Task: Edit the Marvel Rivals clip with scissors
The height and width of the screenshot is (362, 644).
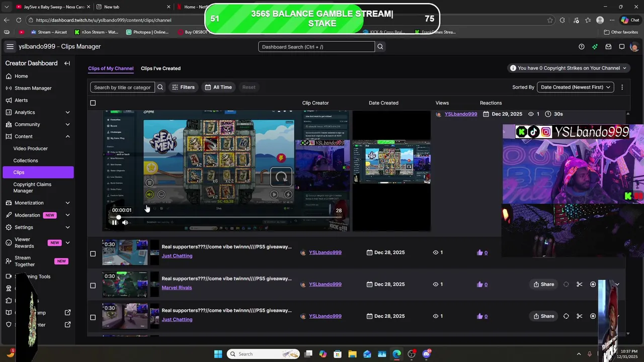Action: pyautogui.click(x=580, y=285)
